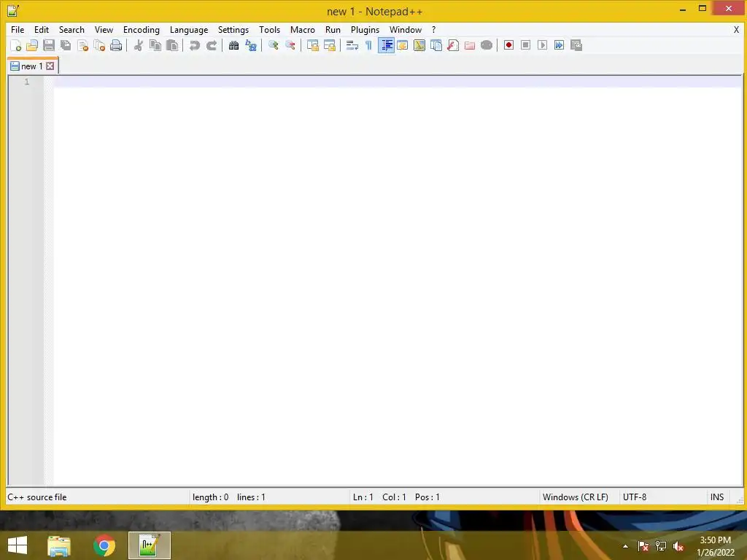Viewport: 747px width, 560px height.
Task: Toggle the Word Wrap toolbar icon
Action: [x=352, y=45]
